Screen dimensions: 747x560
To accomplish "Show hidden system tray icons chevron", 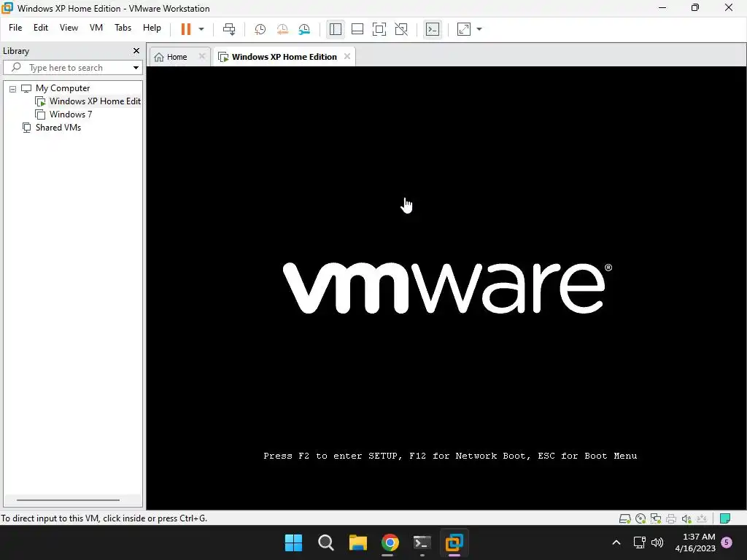I will point(616,542).
